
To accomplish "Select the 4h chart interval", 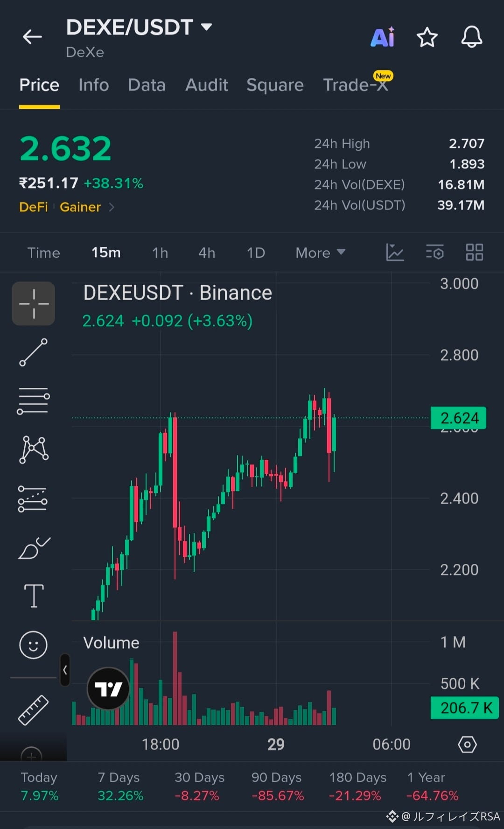I will [x=207, y=253].
